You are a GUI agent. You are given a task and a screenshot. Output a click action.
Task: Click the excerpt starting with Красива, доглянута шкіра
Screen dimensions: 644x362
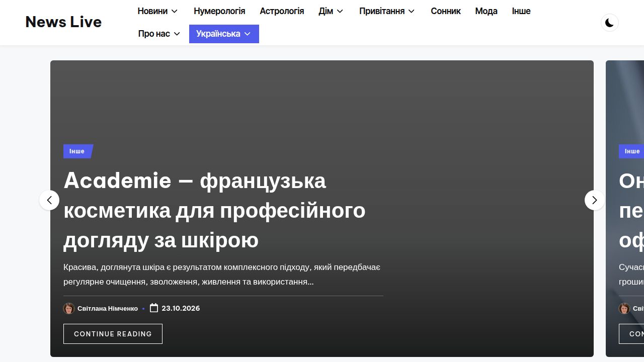coord(222,275)
